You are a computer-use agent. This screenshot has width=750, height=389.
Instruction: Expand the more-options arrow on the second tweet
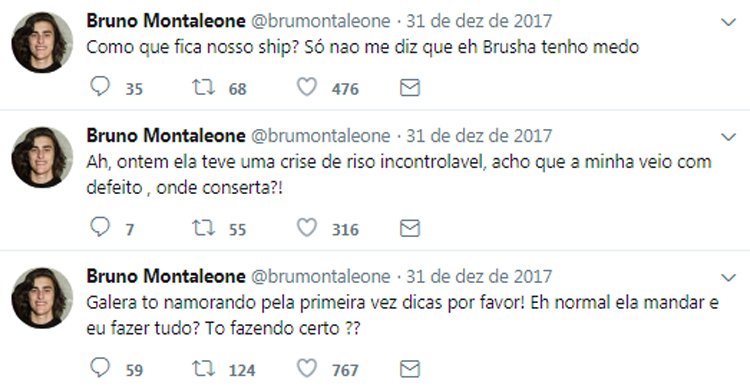(728, 137)
